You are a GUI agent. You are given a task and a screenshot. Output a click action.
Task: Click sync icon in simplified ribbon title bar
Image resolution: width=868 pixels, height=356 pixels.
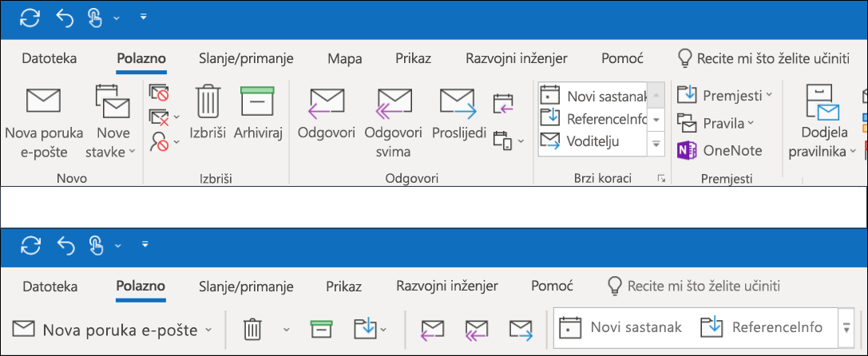(30, 247)
